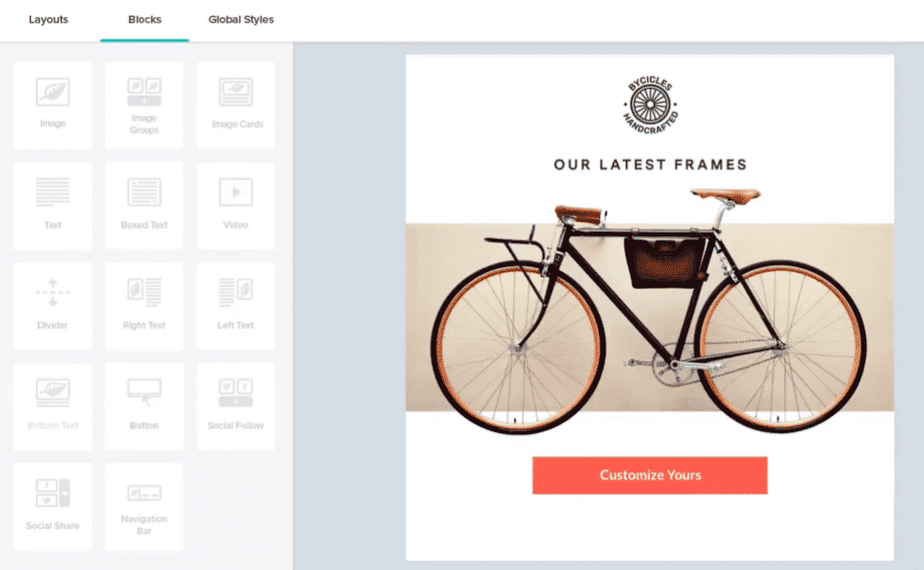Open the Global Styles tab

pos(241,20)
